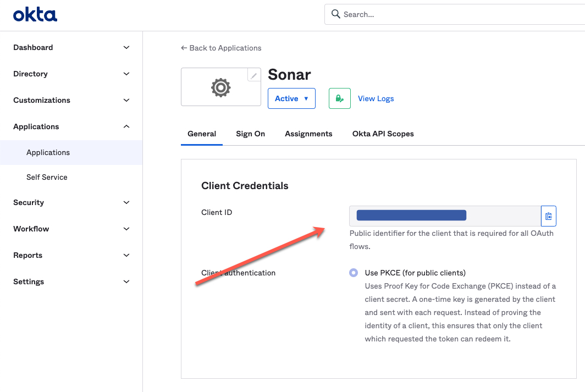Open View Logs link
Image resolution: width=585 pixels, height=392 pixels.
pos(376,98)
